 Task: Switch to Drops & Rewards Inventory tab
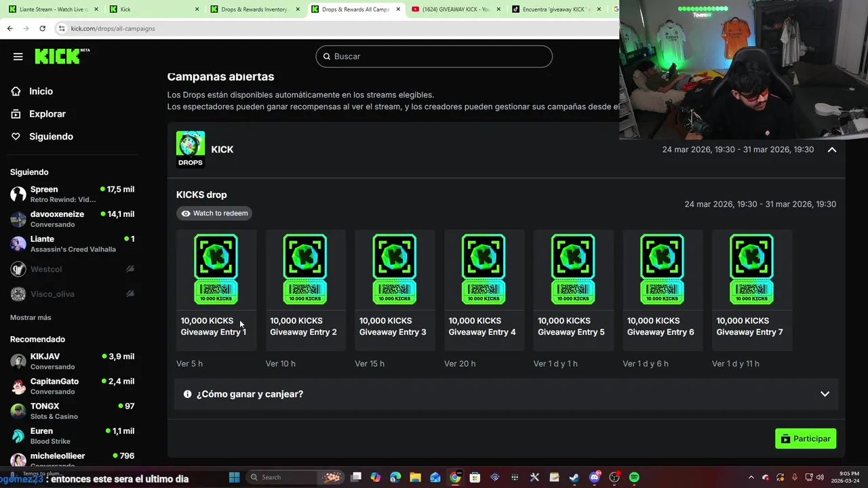pos(254,9)
